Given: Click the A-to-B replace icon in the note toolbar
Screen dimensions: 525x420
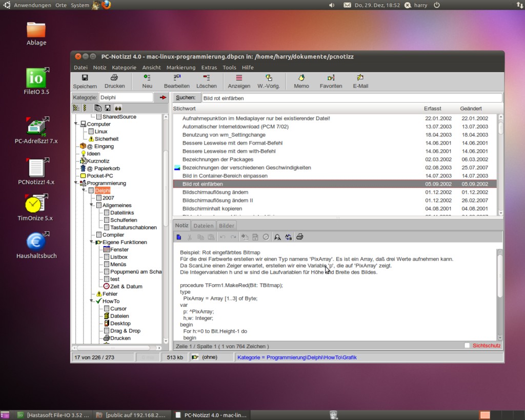Looking at the screenshot, I should (288, 237).
